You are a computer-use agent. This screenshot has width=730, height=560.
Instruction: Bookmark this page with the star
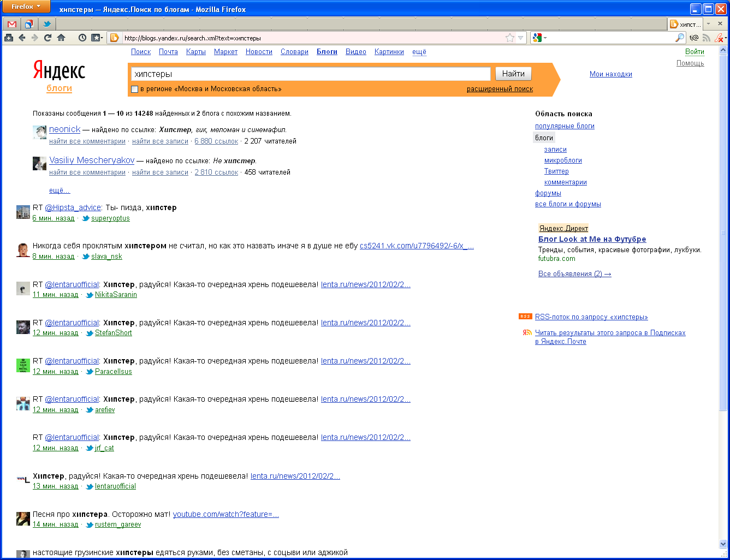click(509, 38)
